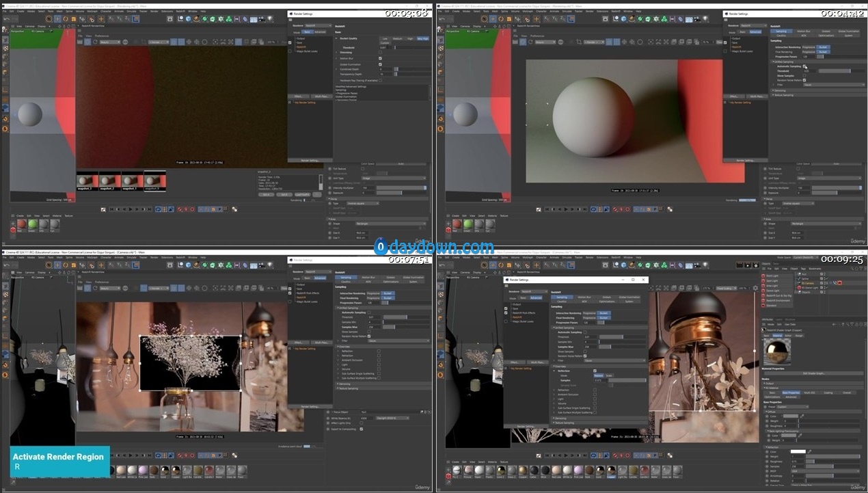Click the Effect... button in the 00:03:08 frame
The width and height of the screenshot is (868, 493).
tap(299, 96)
